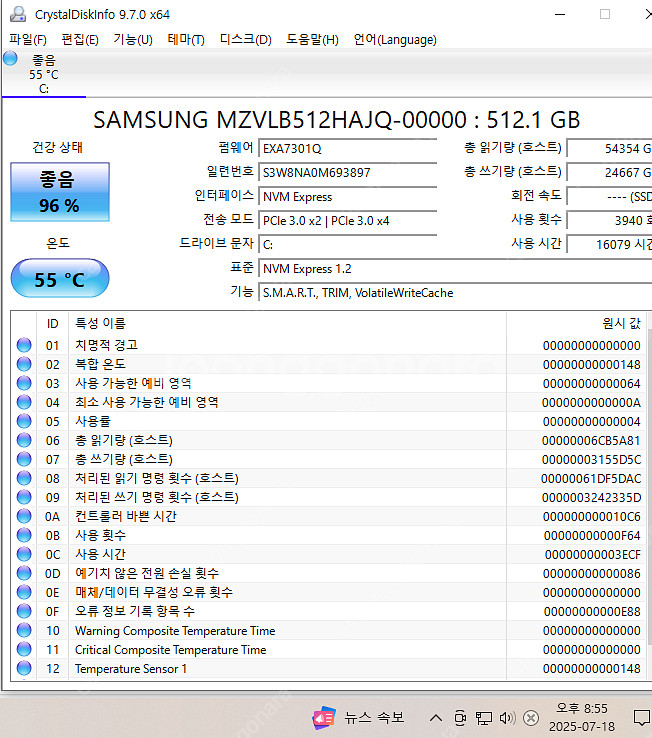Image resolution: width=652 pixels, height=738 pixels.
Task: Click the serial number field S3W8NA0M693897
Action: pyautogui.click(x=347, y=173)
